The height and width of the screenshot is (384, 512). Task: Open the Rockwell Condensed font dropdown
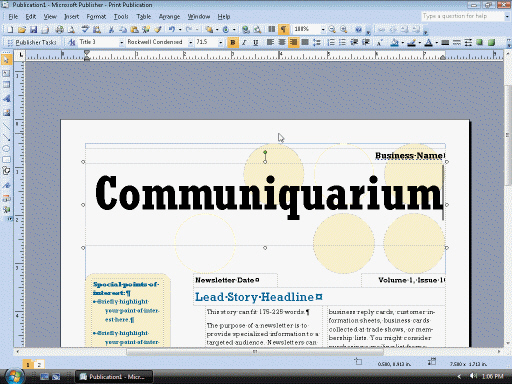pos(190,42)
